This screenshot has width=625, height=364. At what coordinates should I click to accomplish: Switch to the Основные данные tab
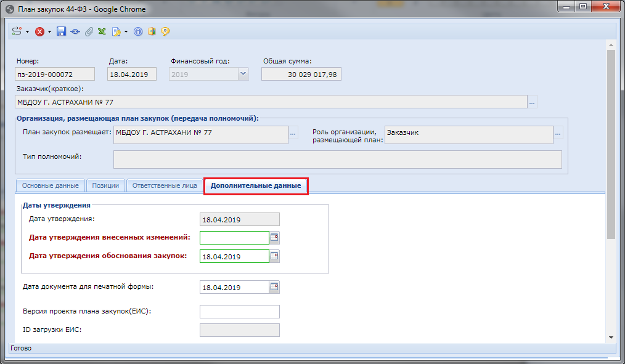(x=50, y=185)
